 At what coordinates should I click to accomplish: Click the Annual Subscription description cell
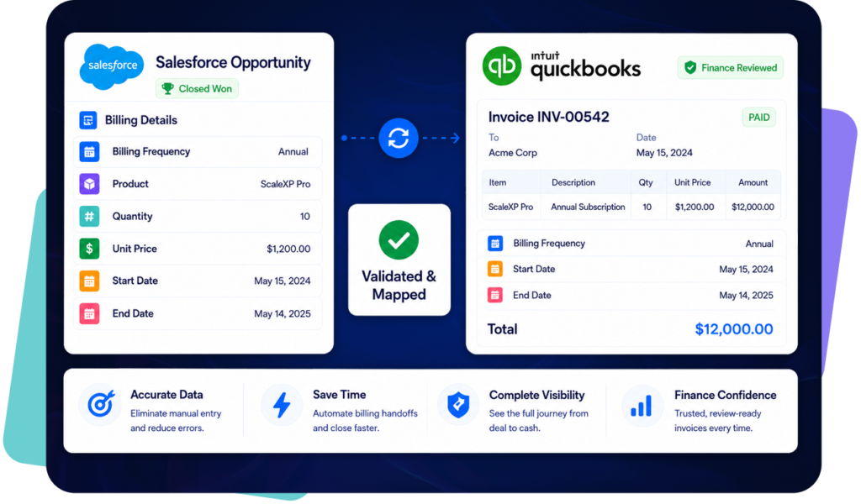click(x=588, y=207)
